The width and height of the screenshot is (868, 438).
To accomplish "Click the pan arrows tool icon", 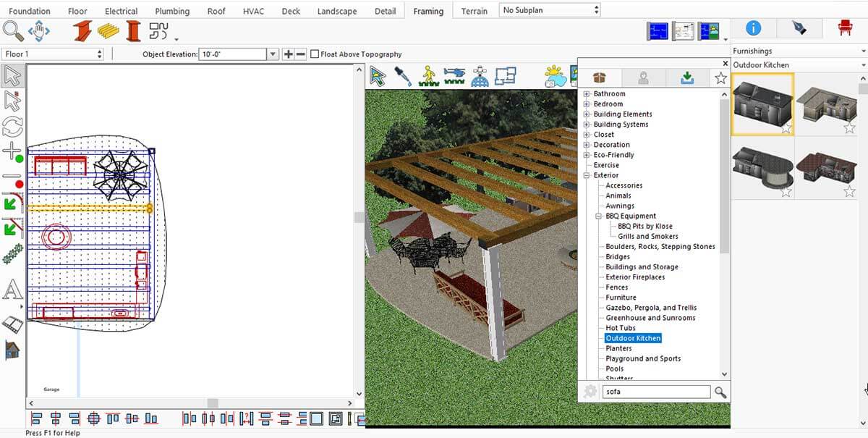I will (x=38, y=31).
